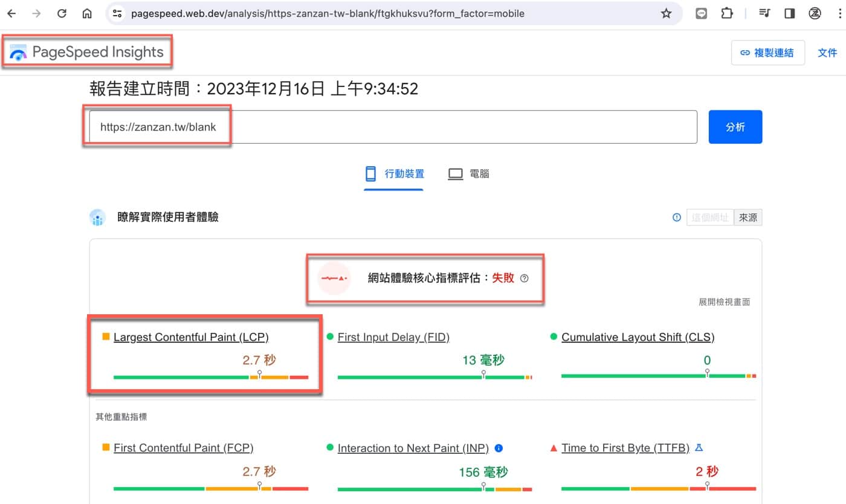Open the Extensions puzzle menu
The height and width of the screenshot is (504, 846).
tap(727, 13)
